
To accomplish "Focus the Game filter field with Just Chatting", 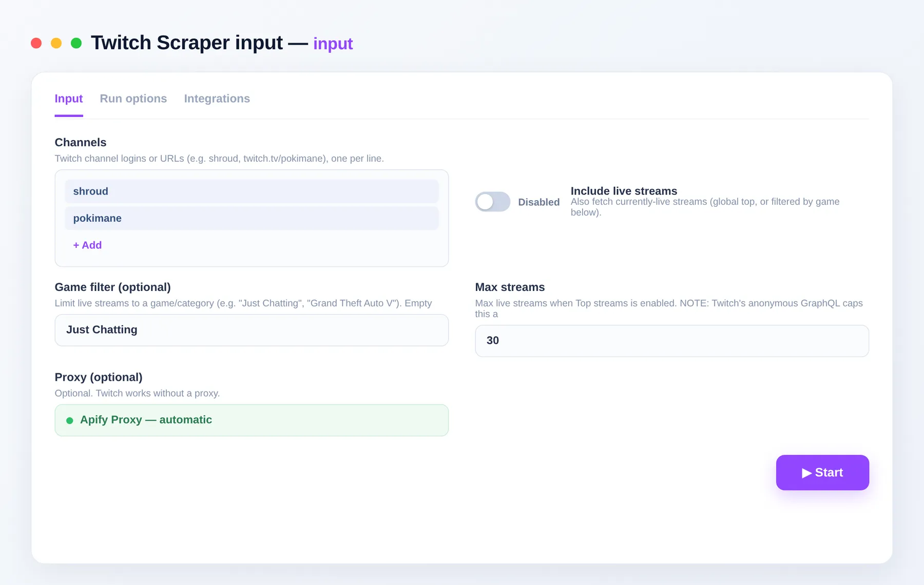I will point(252,330).
